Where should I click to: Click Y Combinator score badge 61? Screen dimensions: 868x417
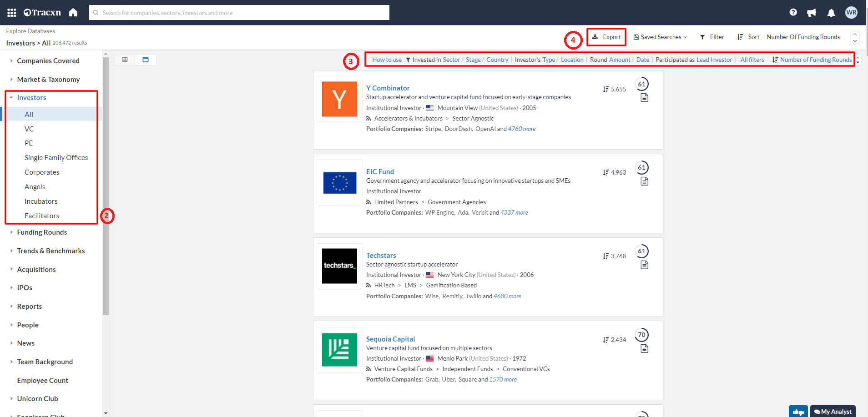[x=641, y=84]
